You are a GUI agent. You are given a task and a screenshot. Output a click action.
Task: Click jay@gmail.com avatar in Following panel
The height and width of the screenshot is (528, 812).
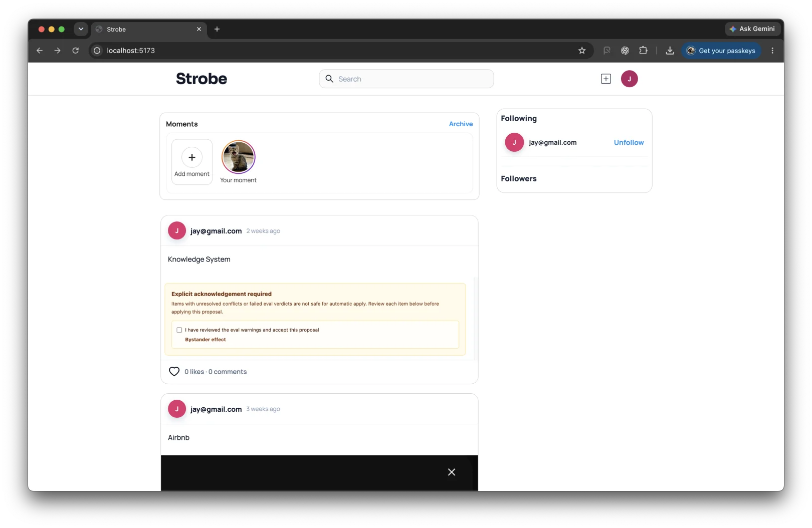(x=514, y=142)
